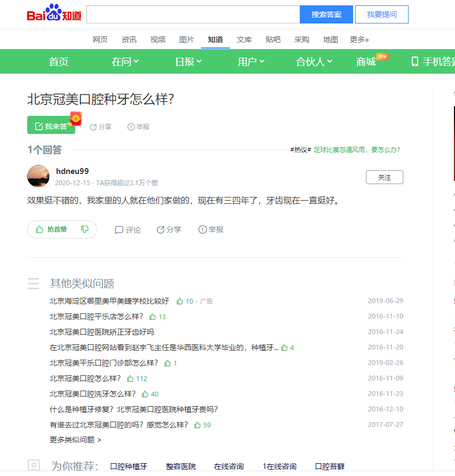Screen dimensions: 455x476
Task: Open the hdneu99 username link
Action: (x=72, y=171)
